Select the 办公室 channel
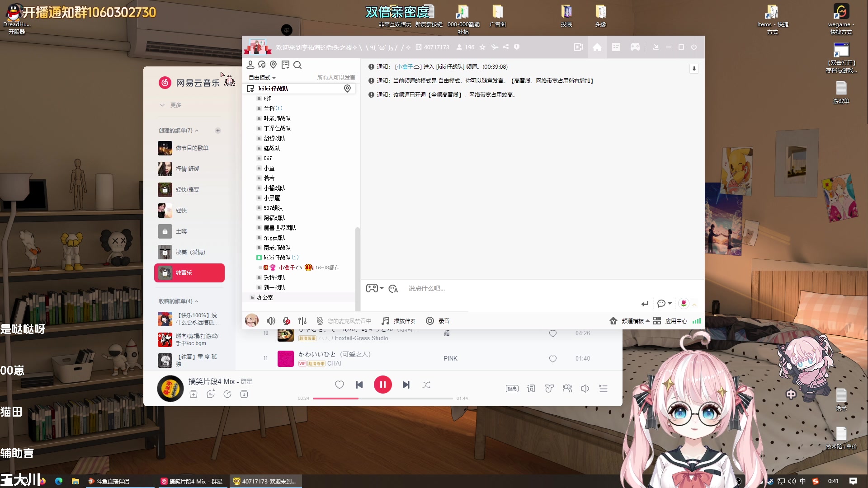The height and width of the screenshot is (488, 868). tap(265, 297)
